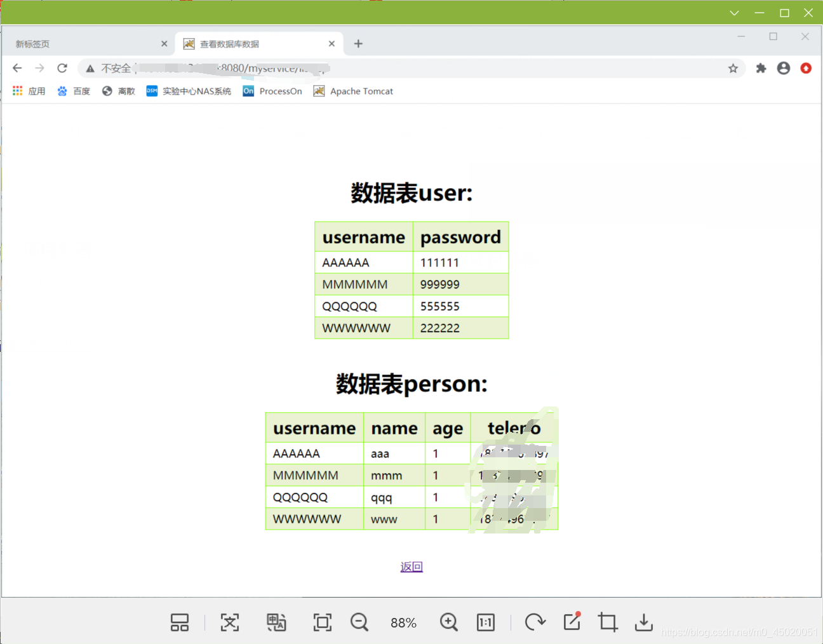Click the person table name header
This screenshot has height=644, width=823.
tap(394, 429)
